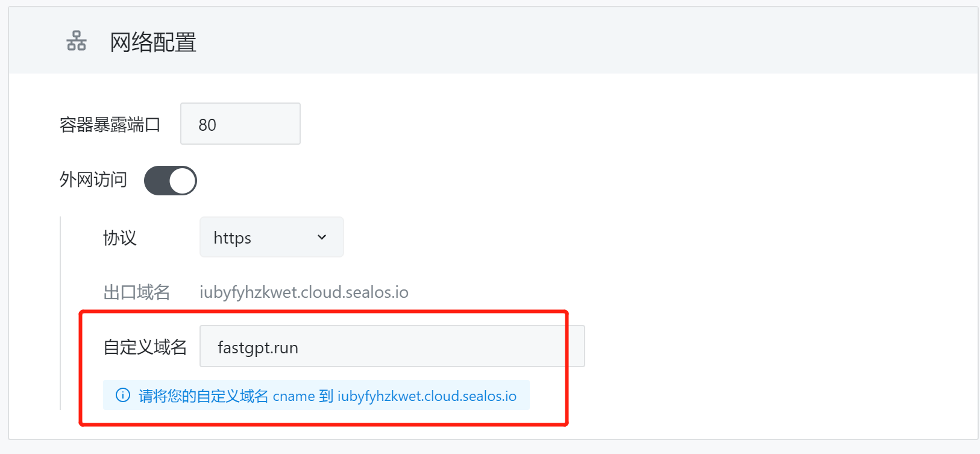The height and width of the screenshot is (454, 980).
Task: Click the 自定义域名 label
Action: coord(145,347)
